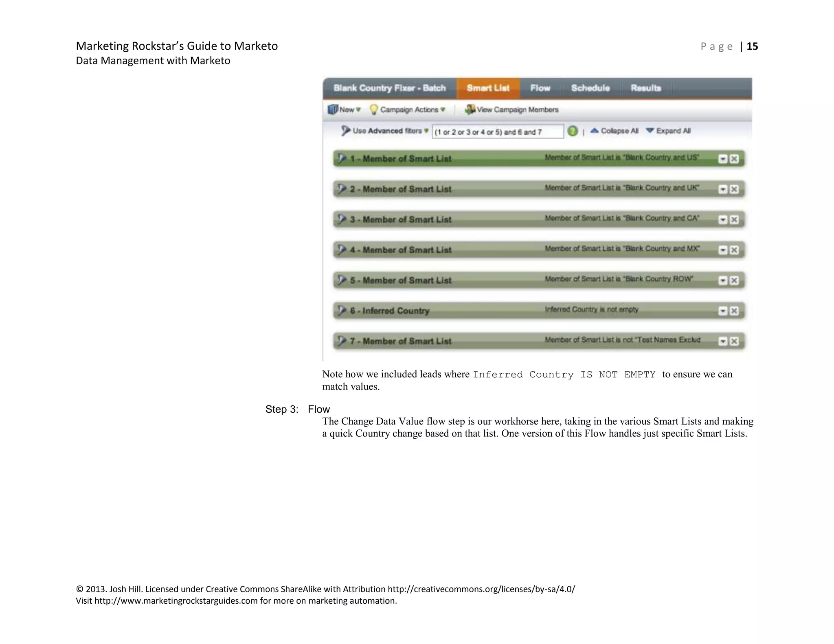Click the green help question mark icon

(x=572, y=131)
